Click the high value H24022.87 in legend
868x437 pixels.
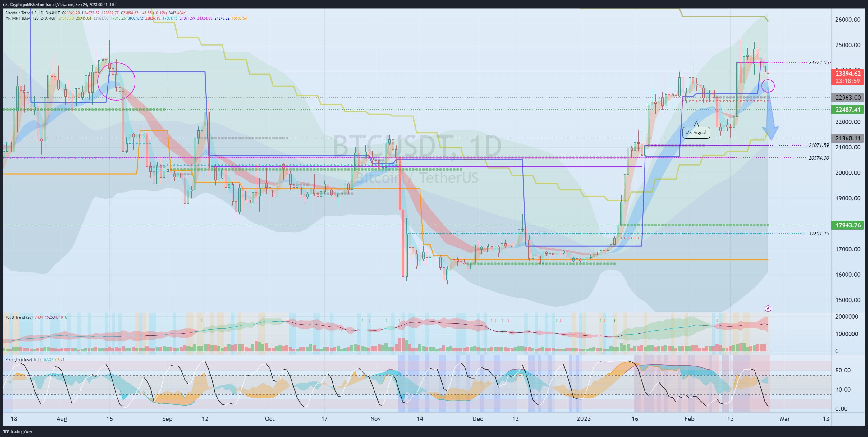[x=91, y=13]
